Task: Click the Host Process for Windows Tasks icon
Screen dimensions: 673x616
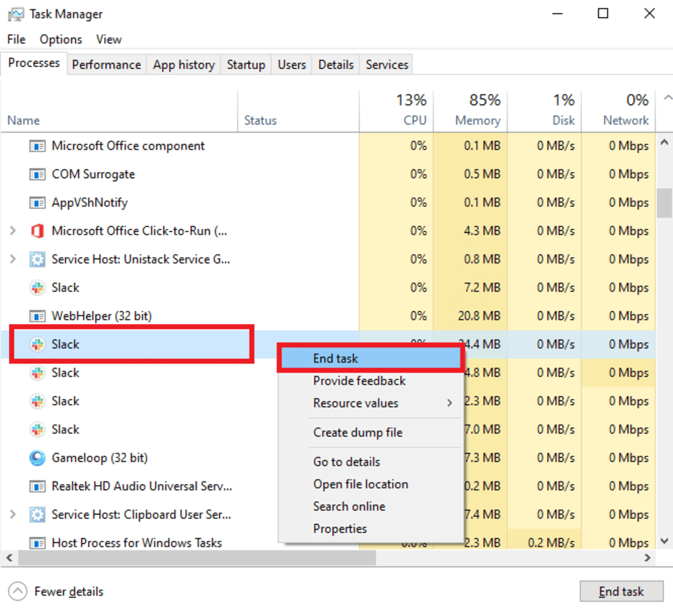Action: (37, 543)
